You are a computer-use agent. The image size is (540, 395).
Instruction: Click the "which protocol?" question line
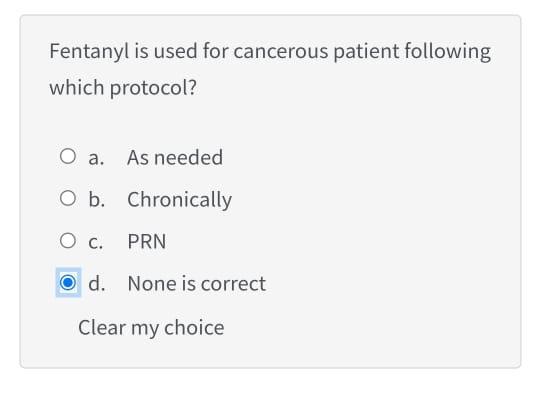point(123,88)
